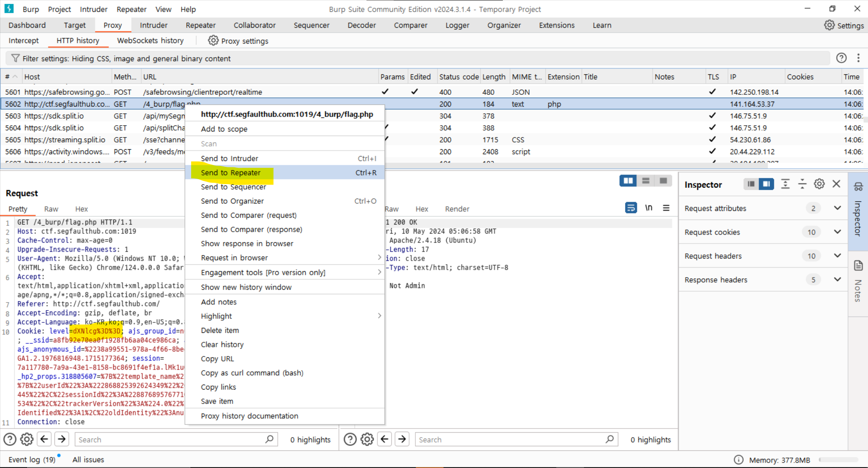
Task: Open Inspector settings gear
Action: click(x=819, y=184)
